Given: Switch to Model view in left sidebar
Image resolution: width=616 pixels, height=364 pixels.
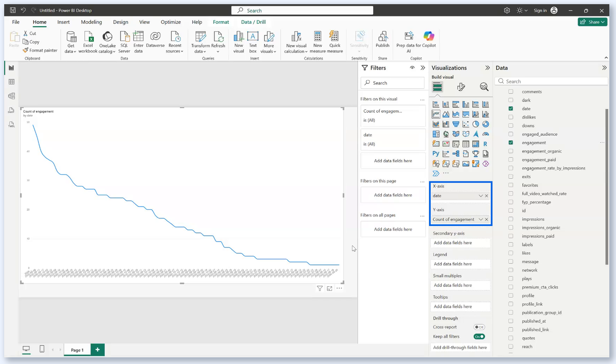Looking at the screenshot, I should point(12,96).
